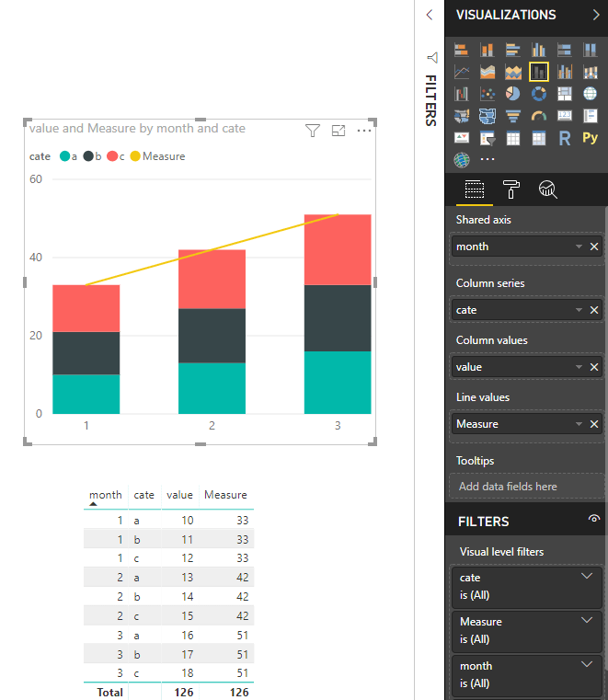The image size is (608, 700).
Task: Open Focus mode for the chart
Action: pyautogui.click(x=338, y=131)
